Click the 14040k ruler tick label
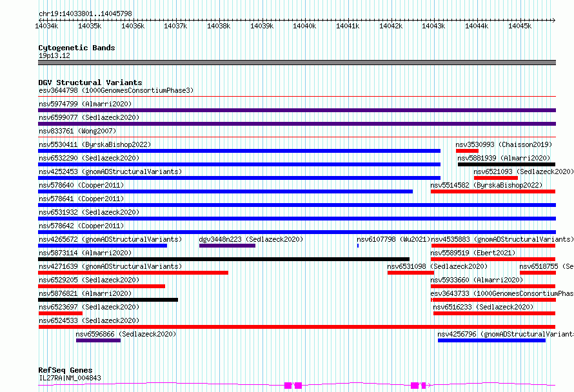574x392 pixels. [304, 26]
